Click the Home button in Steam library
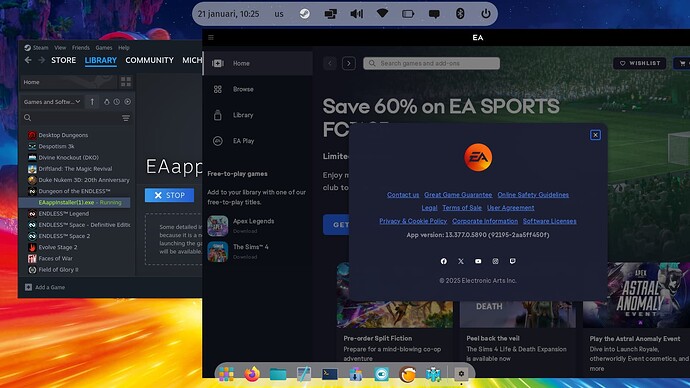 click(x=69, y=82)
